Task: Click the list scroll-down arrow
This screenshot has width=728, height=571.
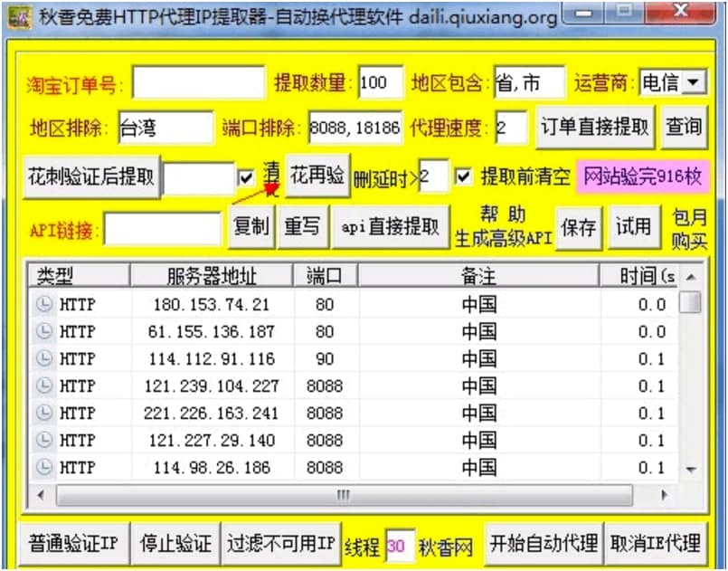Action: (691, 470)
